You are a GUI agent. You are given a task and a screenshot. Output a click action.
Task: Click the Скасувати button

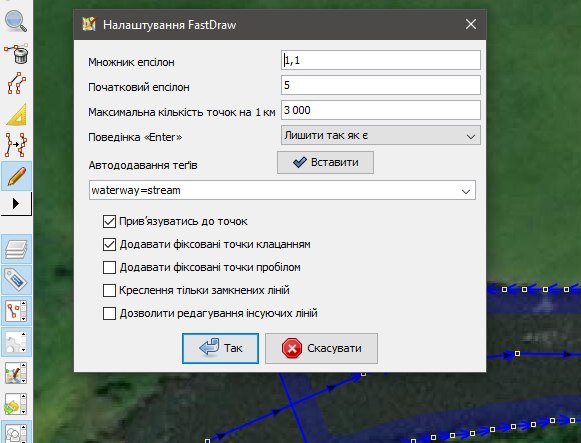point(321,348)
